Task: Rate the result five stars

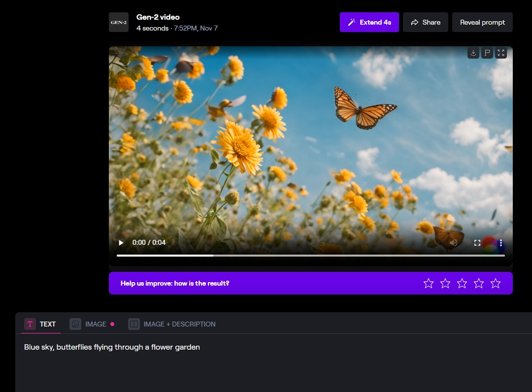Action: pos(496,283)
